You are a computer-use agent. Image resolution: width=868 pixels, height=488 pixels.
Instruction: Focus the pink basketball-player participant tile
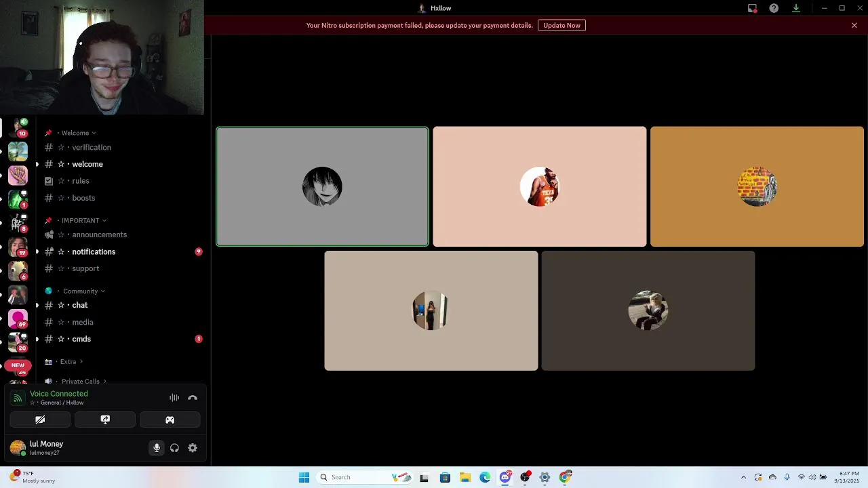(x=540, y=186)
